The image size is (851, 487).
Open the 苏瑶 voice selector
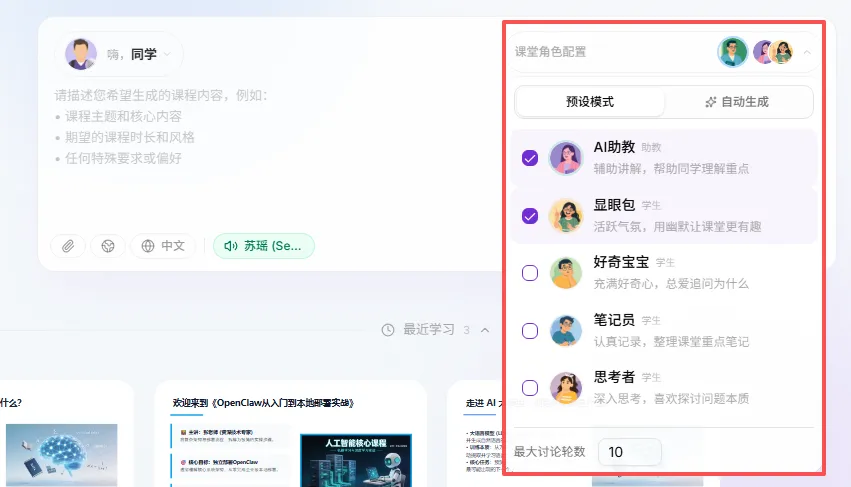tap(264, 246)
